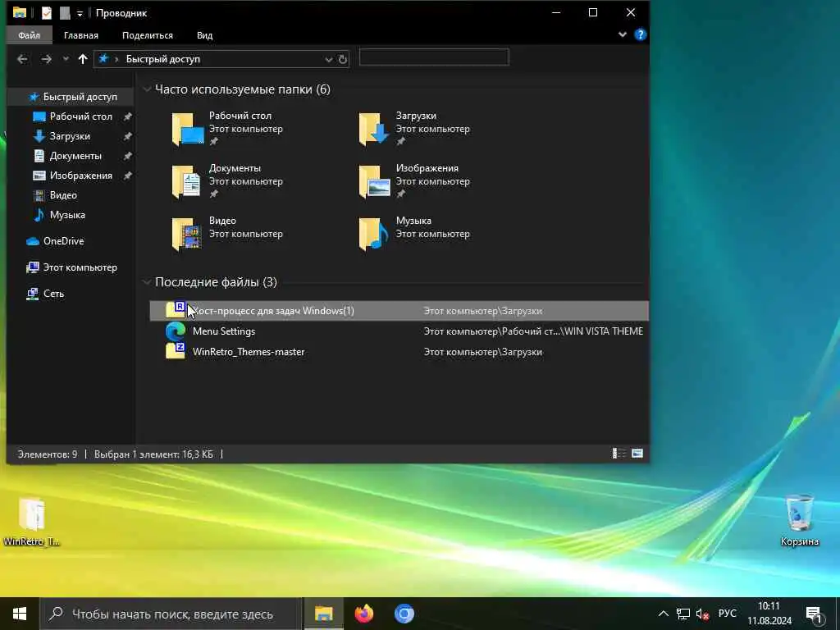The width and height of the screenshot is (840, 630).
Task: Click File Explorer on the taskbar
Action: click(x=323, y=614)
